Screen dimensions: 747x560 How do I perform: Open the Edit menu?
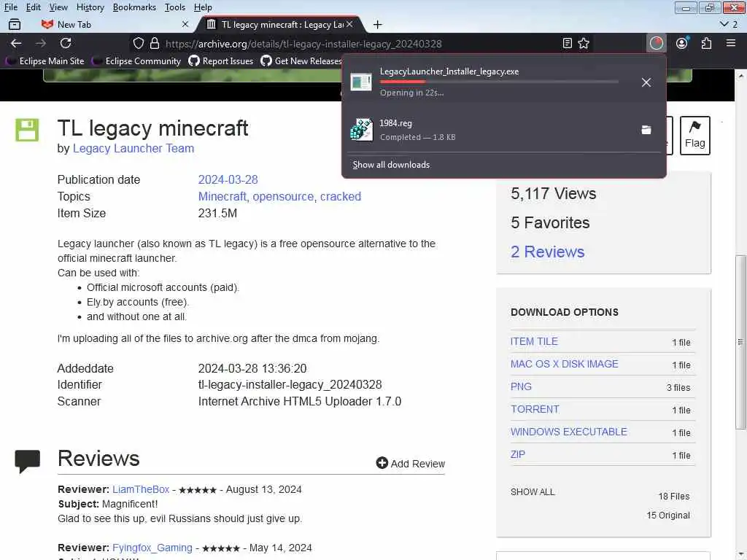pyautogui.click(x=33, y=7)
